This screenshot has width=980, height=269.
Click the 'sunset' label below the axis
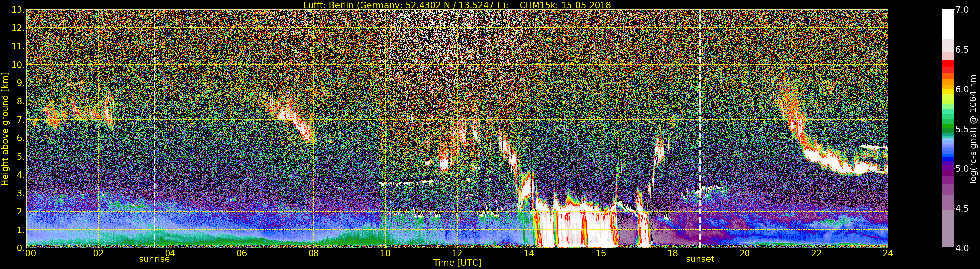700,259
